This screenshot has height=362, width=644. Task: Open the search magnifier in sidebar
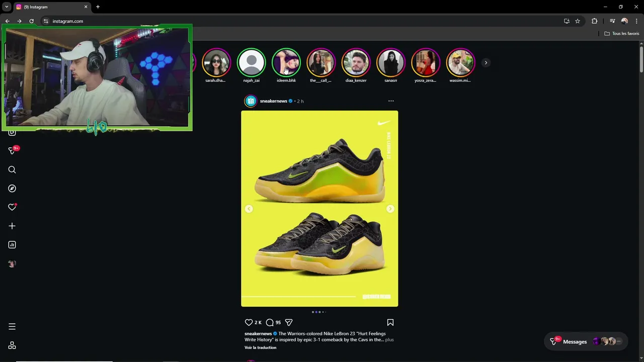coord(12,170)
